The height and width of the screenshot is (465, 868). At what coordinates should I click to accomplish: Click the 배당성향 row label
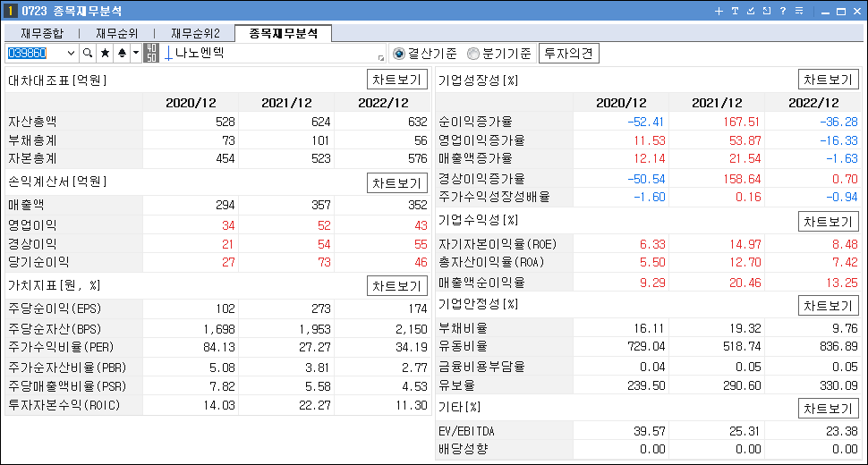[x=463, y=450]
